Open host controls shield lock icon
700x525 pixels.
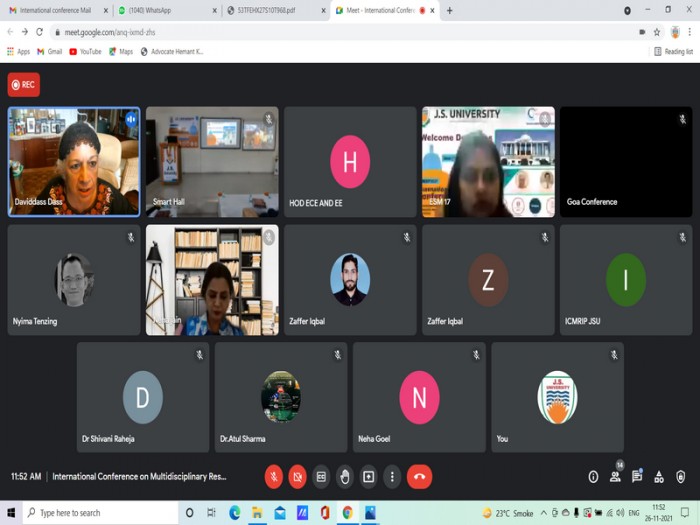click(680, 477)
